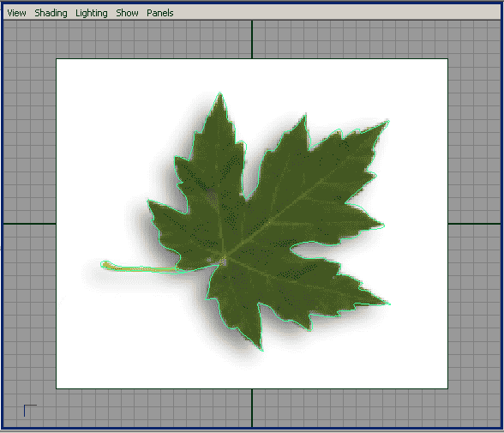Image resolution: width=504 pixels, height=433 pixels.
Task: Click the lower-right pointed leaf tip
Action: pos(388,304)
